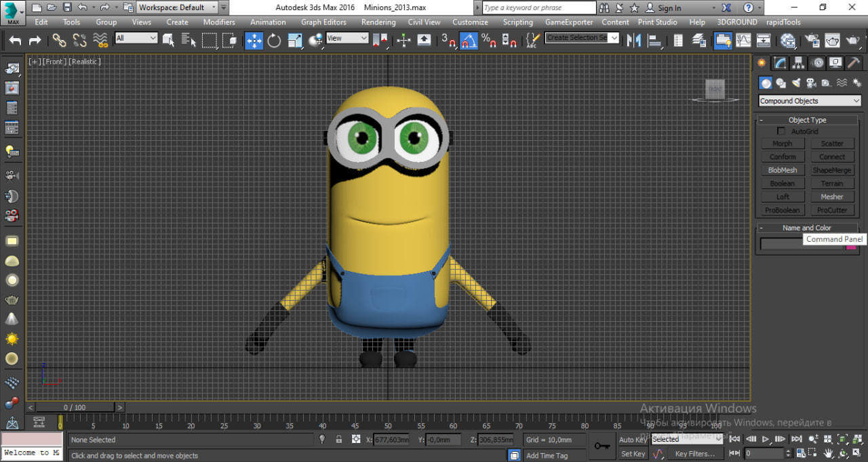Open the key mode Selected dropdown
Screen dimensions: 868x462
click(x=686, y=439)
